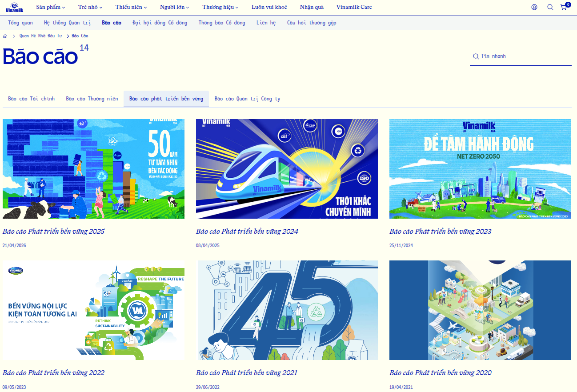
Task: Open the 2020 isometric city report cover
Action: coord(480,310)
